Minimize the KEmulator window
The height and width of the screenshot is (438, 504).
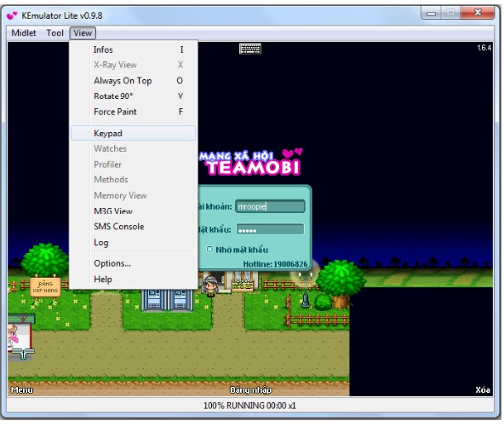click(431, 13)
